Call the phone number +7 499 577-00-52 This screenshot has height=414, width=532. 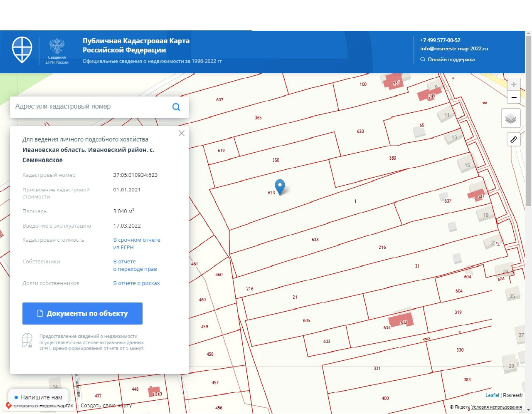pos(440,40)
